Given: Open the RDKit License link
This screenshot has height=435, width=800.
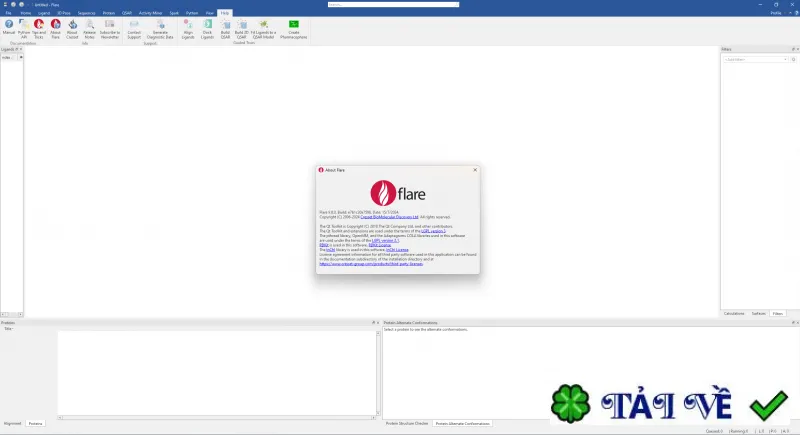Looking at the screenshot, I should (x=380, y=245).
